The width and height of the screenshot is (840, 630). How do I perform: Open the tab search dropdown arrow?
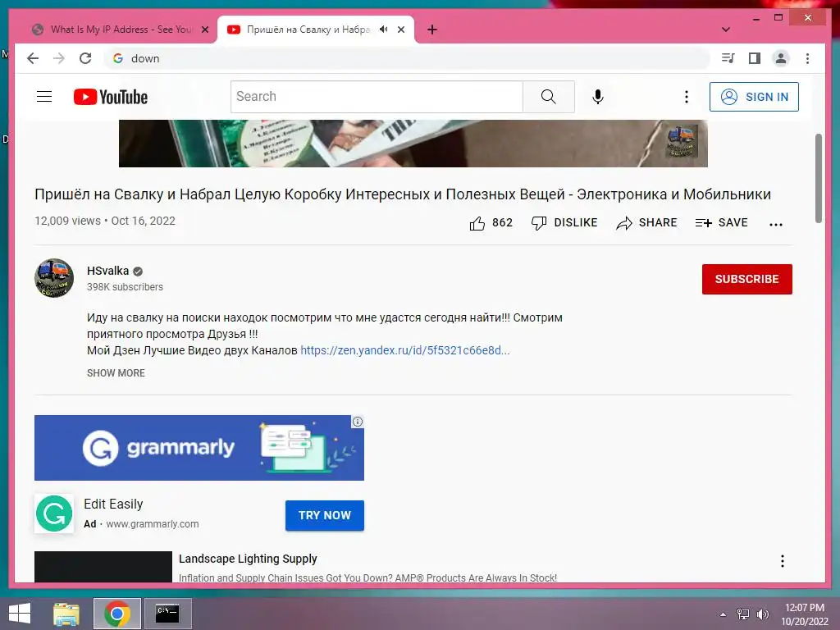tap(726, 30)
